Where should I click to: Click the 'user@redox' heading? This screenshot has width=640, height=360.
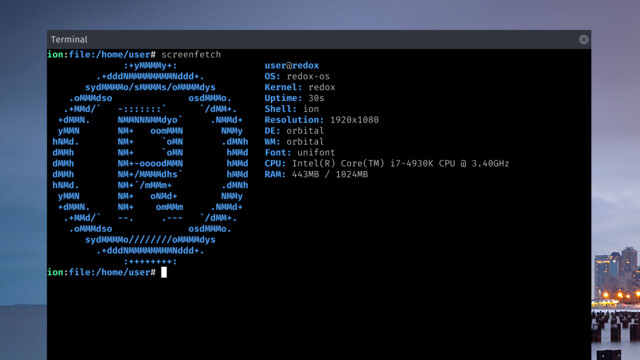291,65
